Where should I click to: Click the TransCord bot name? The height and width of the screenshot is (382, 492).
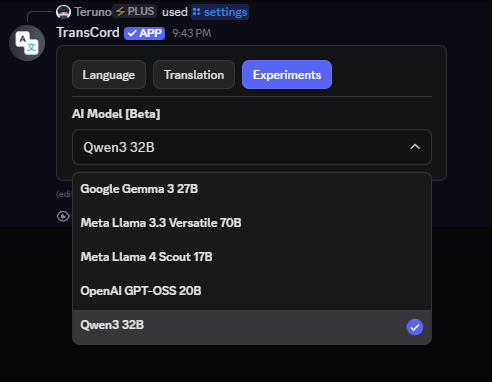[x=88, y=32]
